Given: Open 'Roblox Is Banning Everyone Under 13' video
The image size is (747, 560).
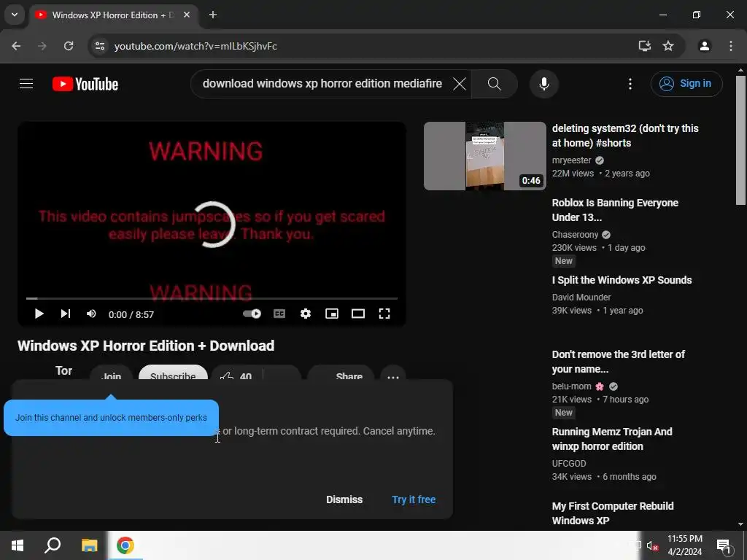Looking at the screenshot, I should 615,210.
